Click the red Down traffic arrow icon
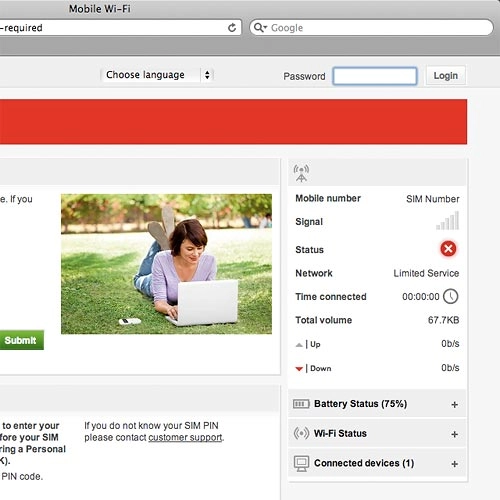Viewport: 500px width, 500px height. (x=299, y=369)
